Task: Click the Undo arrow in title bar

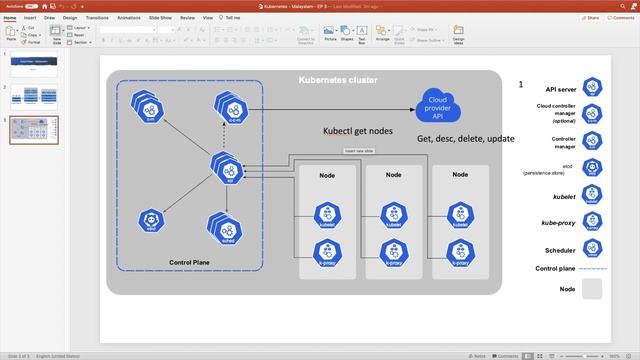Action: [62, 6]
